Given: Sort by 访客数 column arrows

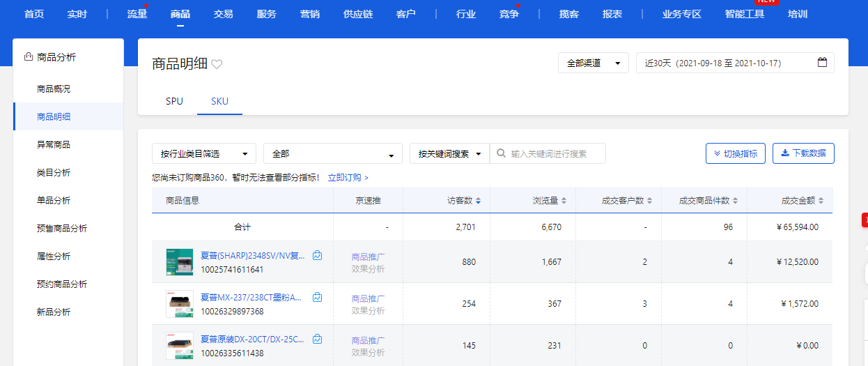Looking at the screenshot, I should coord(478,201).
